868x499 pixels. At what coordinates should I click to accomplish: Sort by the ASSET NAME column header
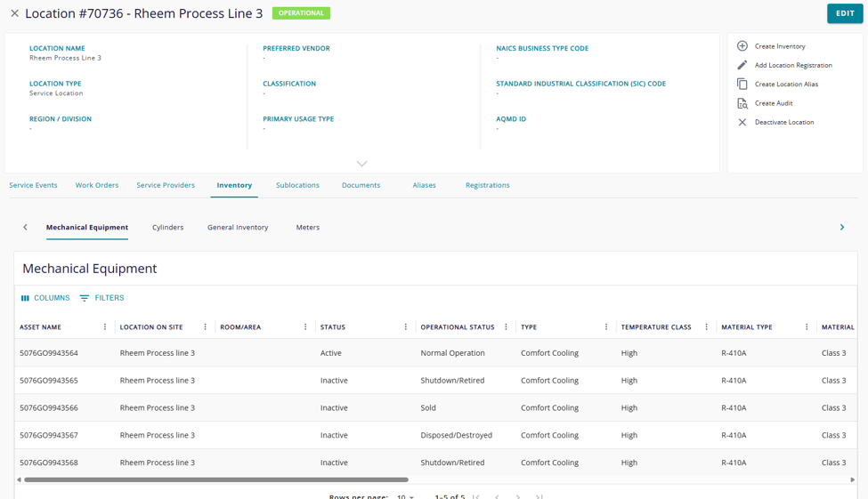[40, 327]
